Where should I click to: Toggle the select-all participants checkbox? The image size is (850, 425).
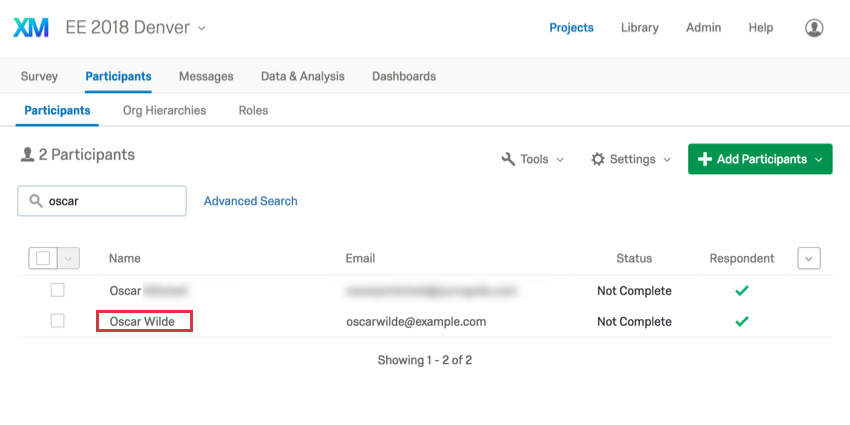click(43, 258)
